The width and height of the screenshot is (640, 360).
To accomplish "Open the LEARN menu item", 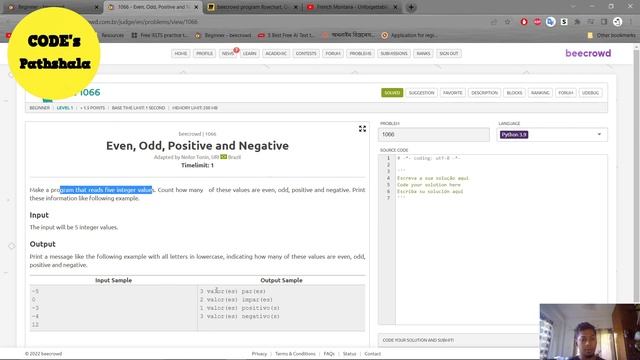I will tap(249, 53).
